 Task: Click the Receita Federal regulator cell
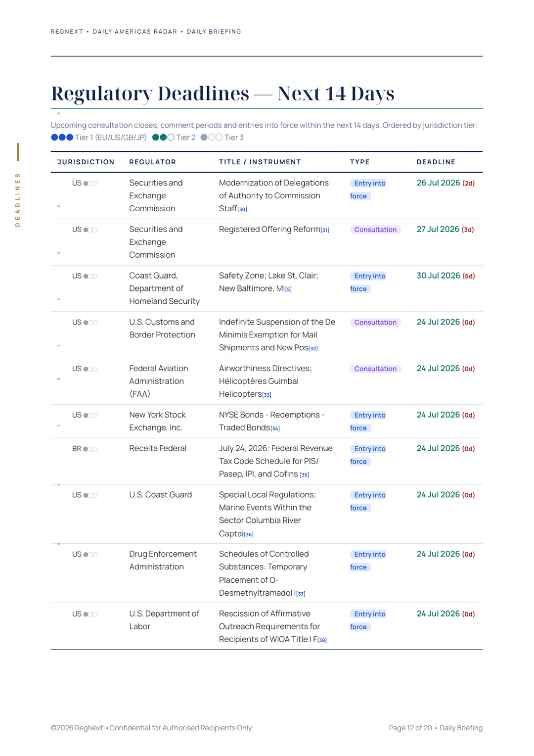tap(158, 449)
